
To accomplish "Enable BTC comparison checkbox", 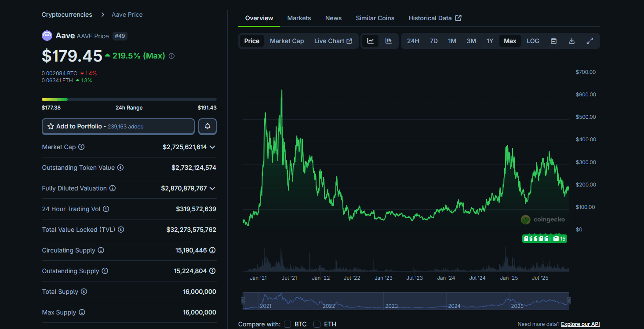I will (x=288, y=324).
